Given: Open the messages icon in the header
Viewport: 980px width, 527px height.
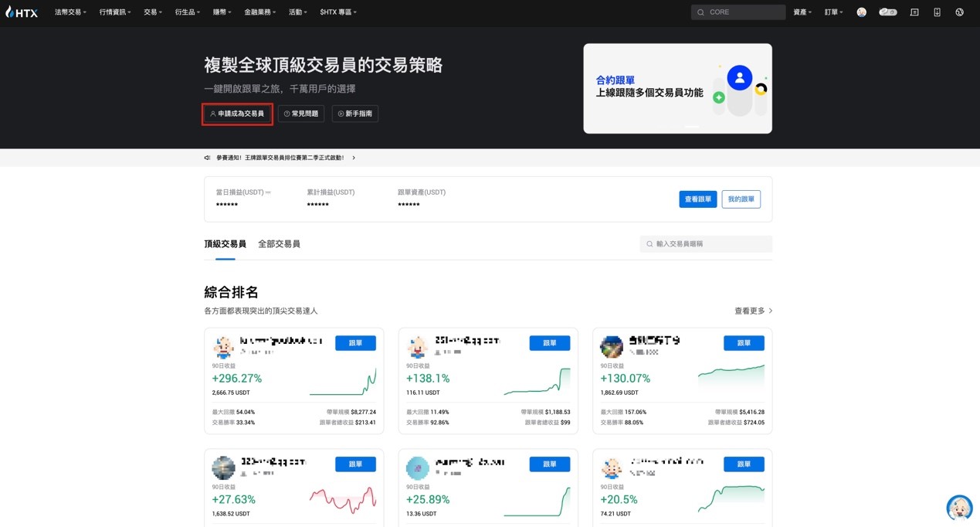Looking at the screenshot, I should click(x=914, y=12).
